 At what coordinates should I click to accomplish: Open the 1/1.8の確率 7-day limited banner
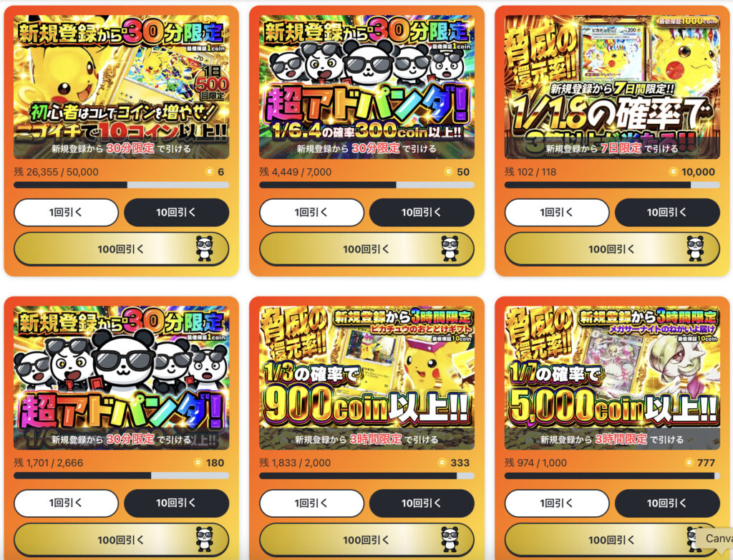[x=612, y=87]
